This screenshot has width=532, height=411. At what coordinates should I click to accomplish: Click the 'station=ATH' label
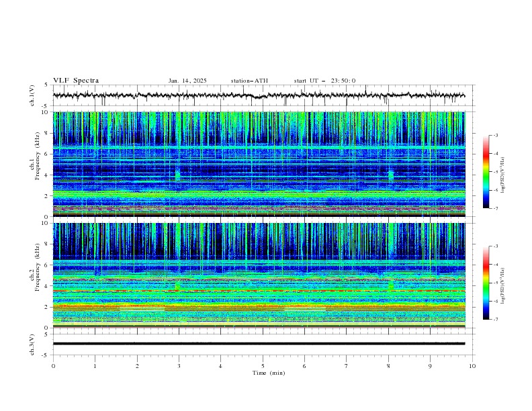click(x=249, y=81)
